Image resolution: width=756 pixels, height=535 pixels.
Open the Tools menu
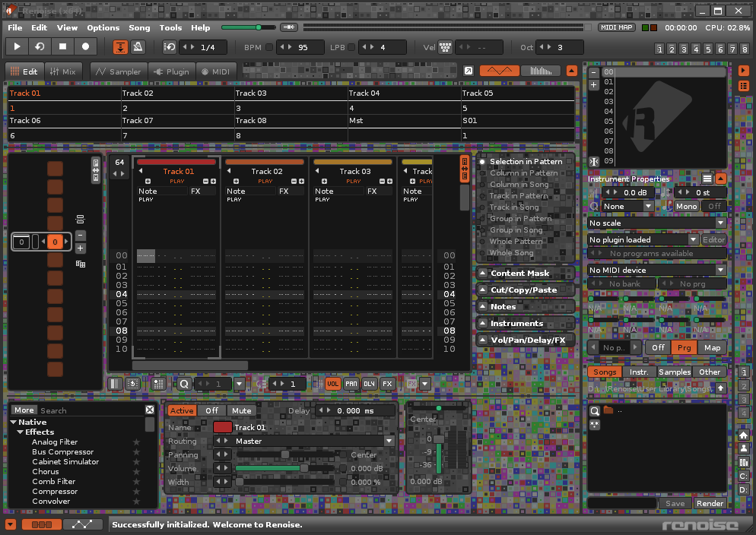tap(170, 27)
